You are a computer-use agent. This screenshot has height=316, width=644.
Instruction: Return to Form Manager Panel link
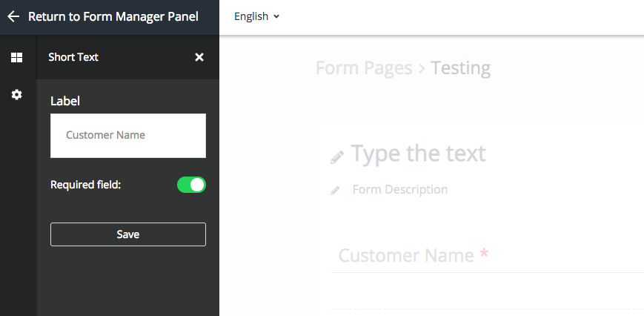point(113,16)
